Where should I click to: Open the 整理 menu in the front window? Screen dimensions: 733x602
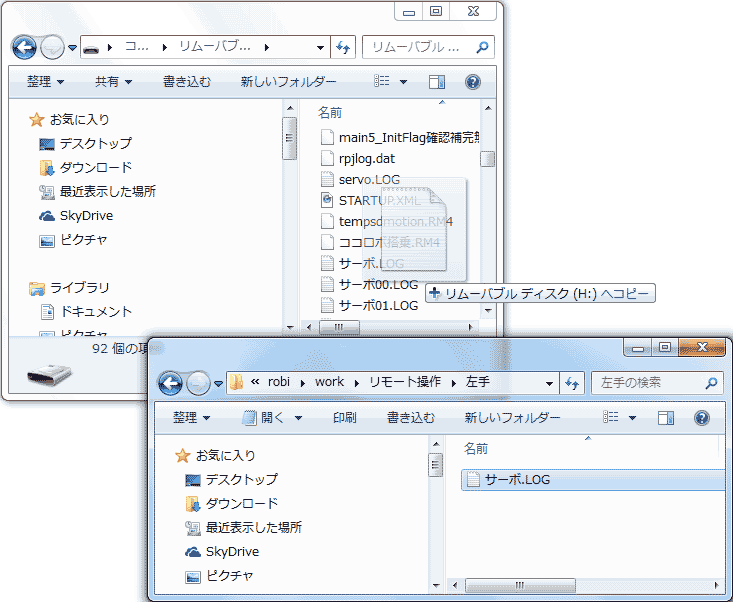[x=191, y=418]
